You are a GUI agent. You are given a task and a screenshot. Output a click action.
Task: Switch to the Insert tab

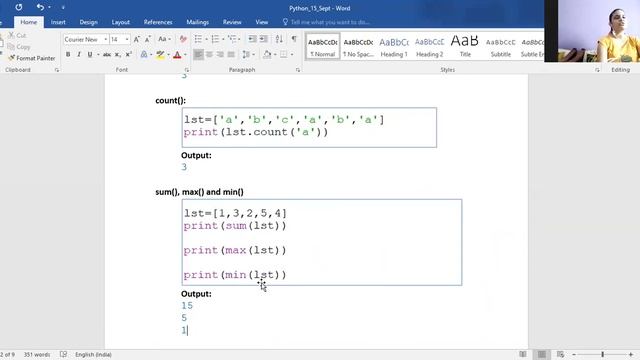point(58,22)
